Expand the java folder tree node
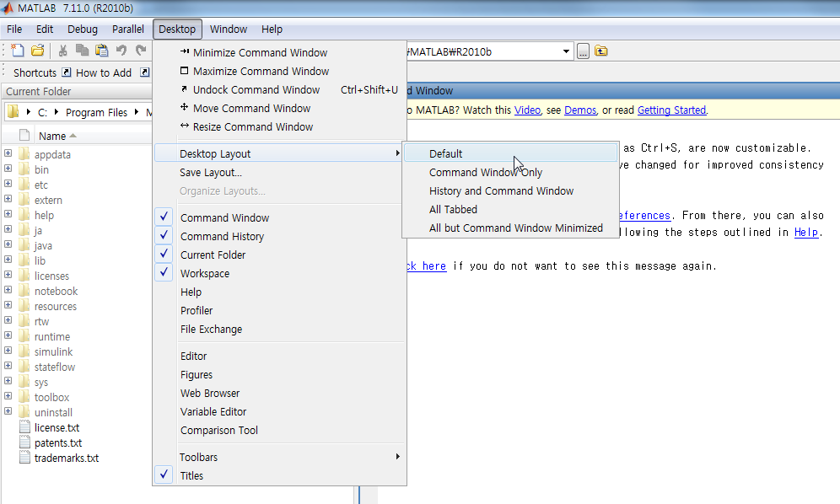This screenshot has height=504, width=840. pyautogui.click(x=8, y=244)
